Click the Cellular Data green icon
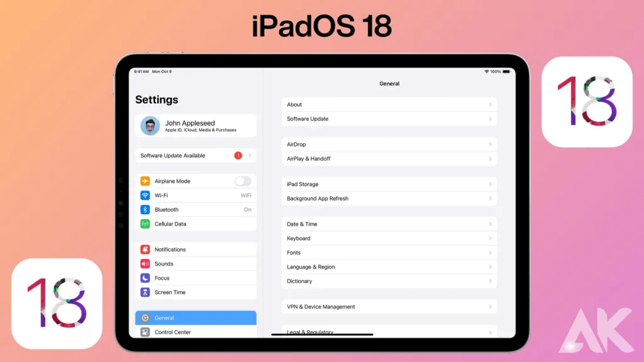This screenshot has width=644, height=362. [x=145, y=224]
